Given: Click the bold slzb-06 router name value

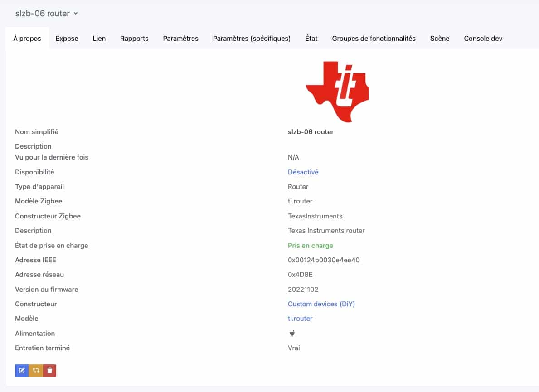Looking at the screenshot, I should pyautogui.click(x=311, y=132).
